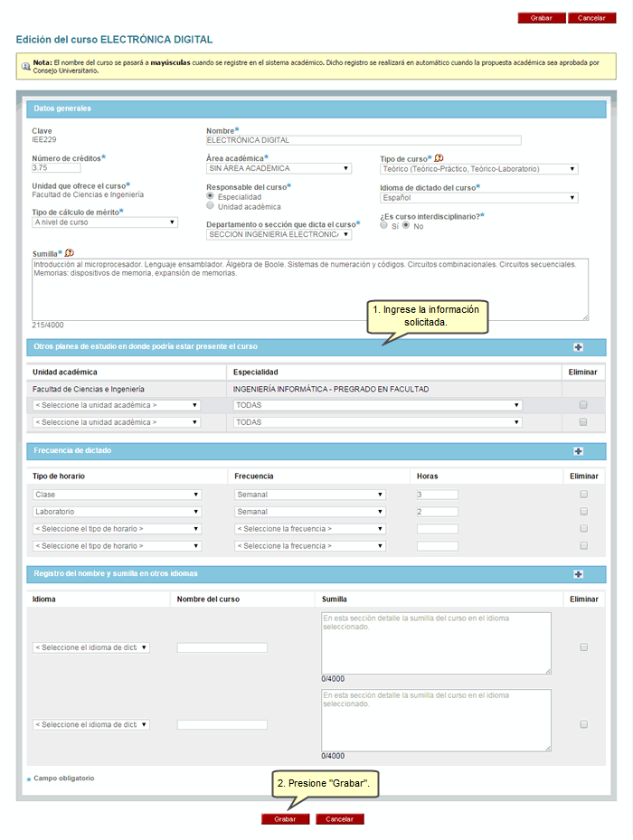Screen dimensions: 633x840
Task: Choose Sí for curso interdisciplinario
Action: tap(384, 226)
